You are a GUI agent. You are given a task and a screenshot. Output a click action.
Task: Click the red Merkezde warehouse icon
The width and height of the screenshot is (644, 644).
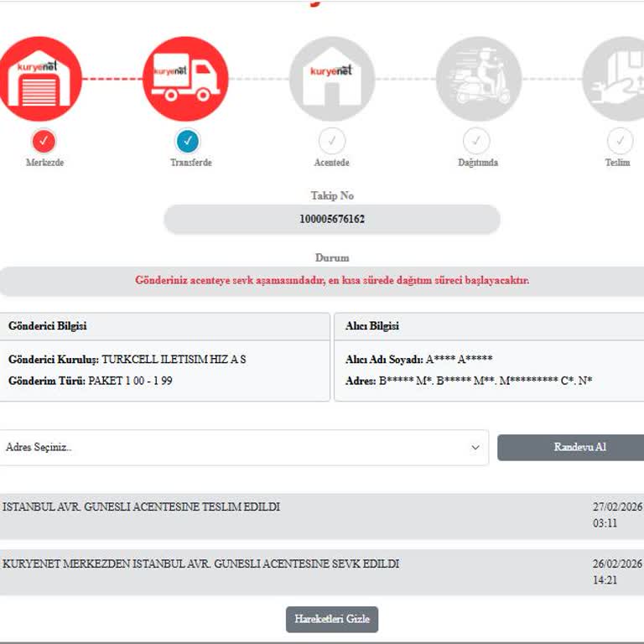[x=39, y=79]
